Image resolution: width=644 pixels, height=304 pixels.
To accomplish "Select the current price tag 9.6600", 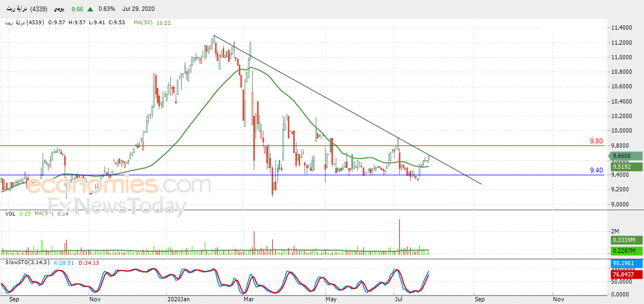I will click(625, 156).
